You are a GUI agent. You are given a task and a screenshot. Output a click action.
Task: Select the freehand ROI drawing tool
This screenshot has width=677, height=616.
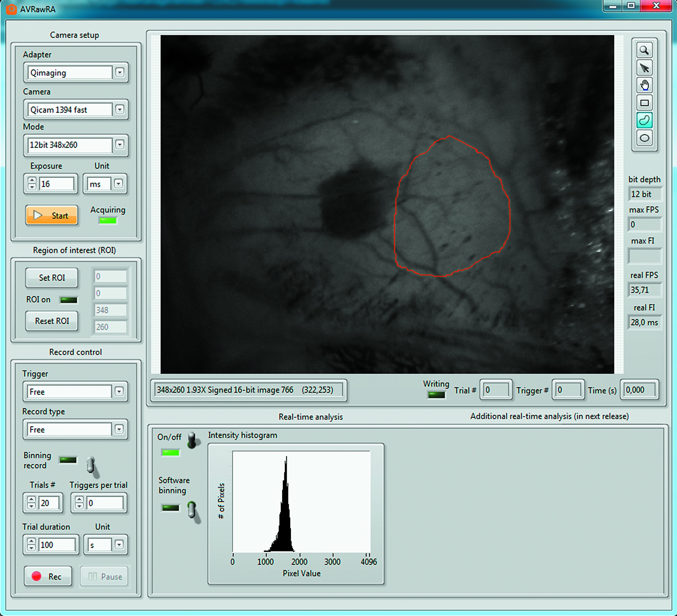(x=644, y=120)
